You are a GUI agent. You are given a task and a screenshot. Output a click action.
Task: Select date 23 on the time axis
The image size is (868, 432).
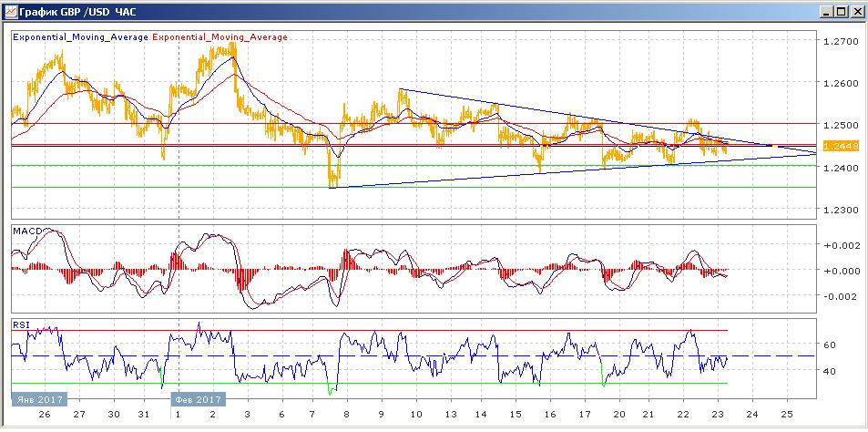tap(718, 415)
